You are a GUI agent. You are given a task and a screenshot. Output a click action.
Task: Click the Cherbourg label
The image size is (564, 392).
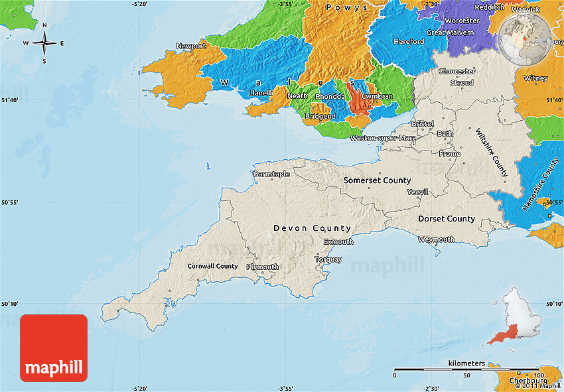tap(528, 381)
